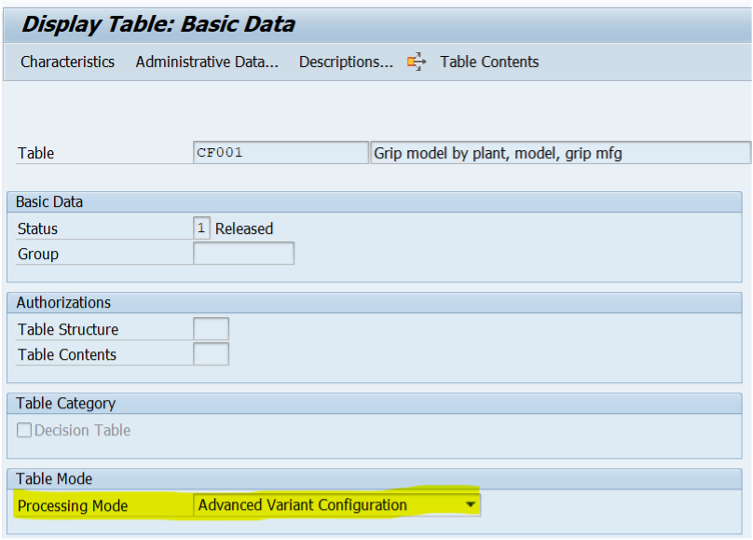This screenshot has height=540, width=753.
Task: Click the Table name field CF001
Action: (280, 153)
